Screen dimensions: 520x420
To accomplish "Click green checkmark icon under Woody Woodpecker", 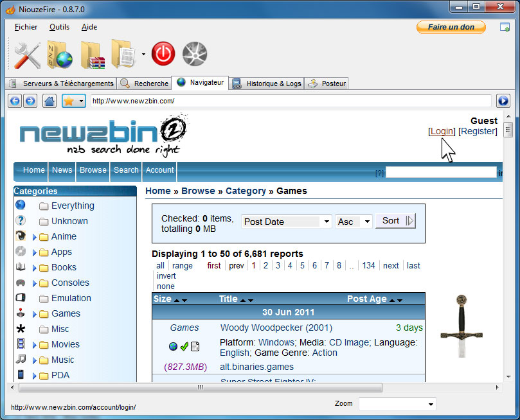I will click(184, 346).
